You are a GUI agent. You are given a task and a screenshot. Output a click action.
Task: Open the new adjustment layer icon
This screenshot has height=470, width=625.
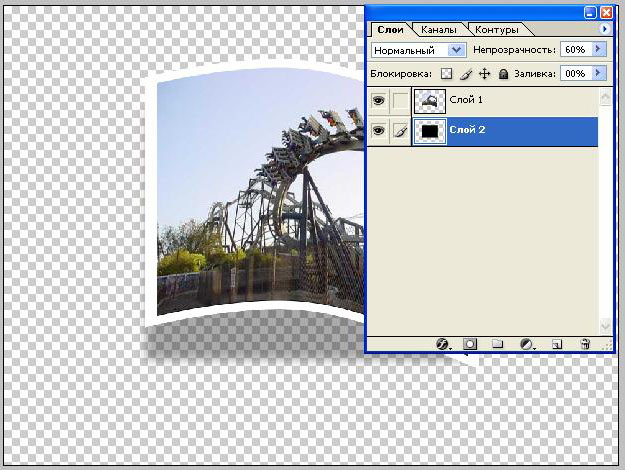(527, 343)
